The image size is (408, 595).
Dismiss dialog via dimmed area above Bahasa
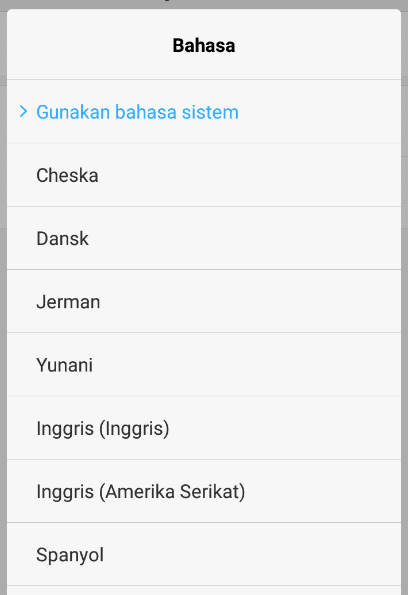pos(204,4)
